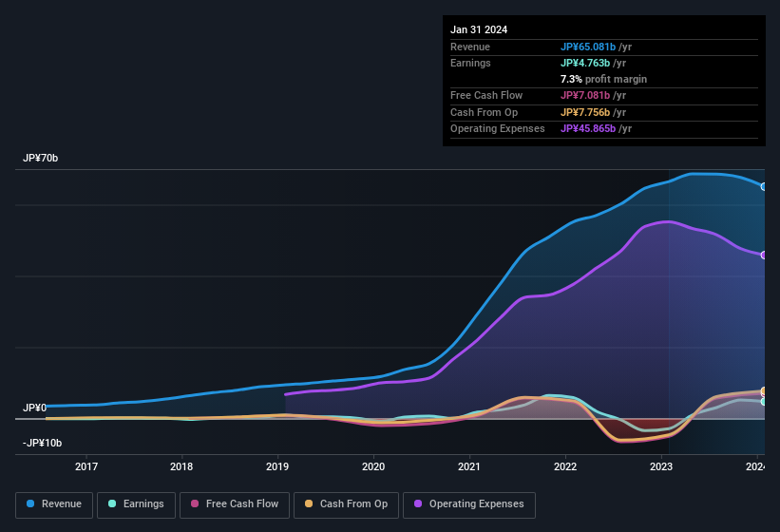Click the JP¥65.081b revenue value

coord(587,47)
